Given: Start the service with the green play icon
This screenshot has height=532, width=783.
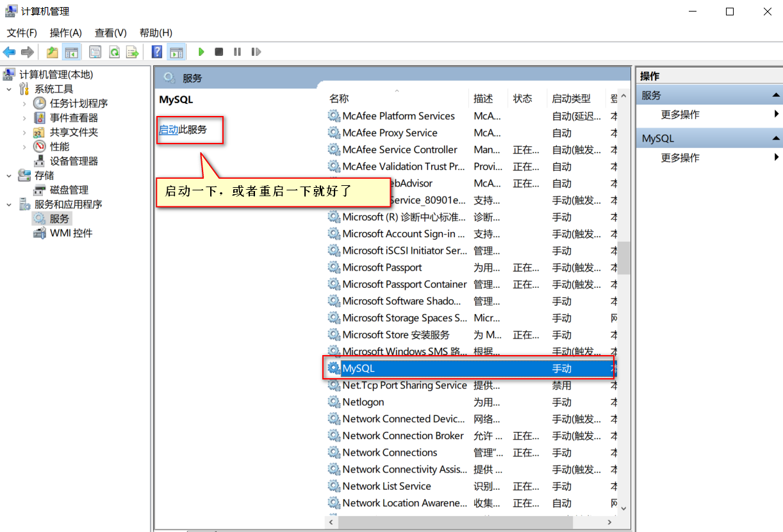Looking at the screenshot, I should (x=201, y=52).
